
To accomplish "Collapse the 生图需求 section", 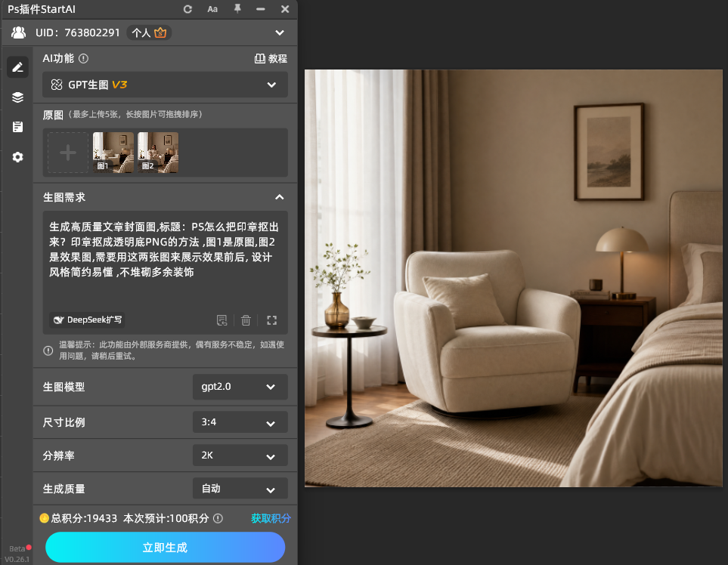I will [280, 197].
